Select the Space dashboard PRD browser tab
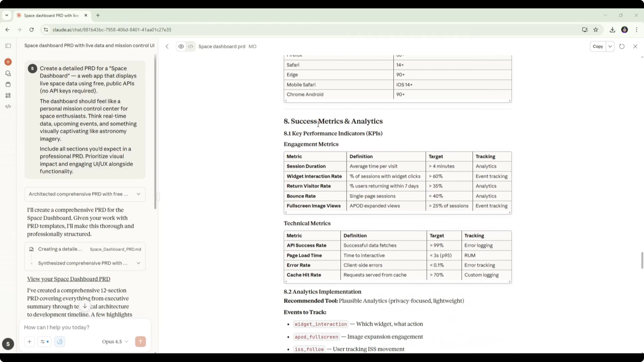The image size is (644, 362). pyautogui.click(x=51, y=16)
